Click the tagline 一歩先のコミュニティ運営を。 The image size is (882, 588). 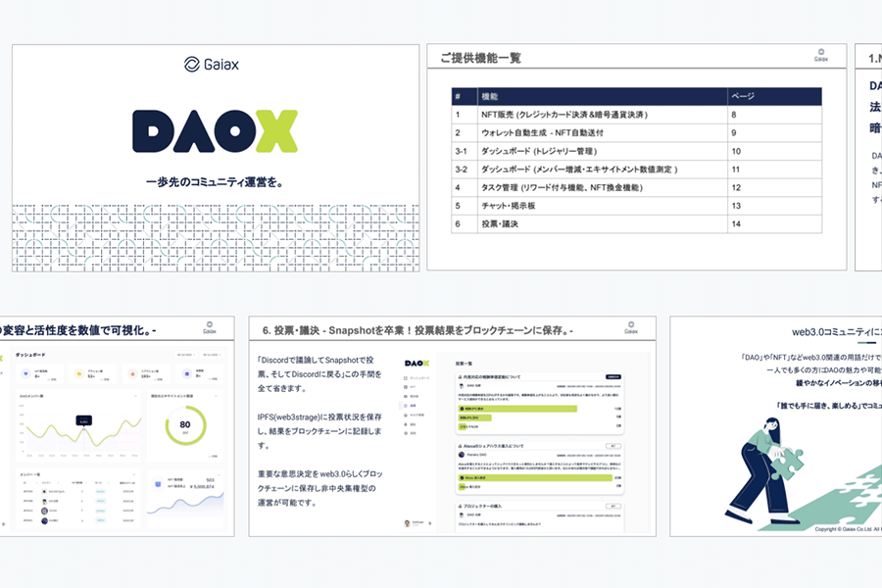point(215,181)
